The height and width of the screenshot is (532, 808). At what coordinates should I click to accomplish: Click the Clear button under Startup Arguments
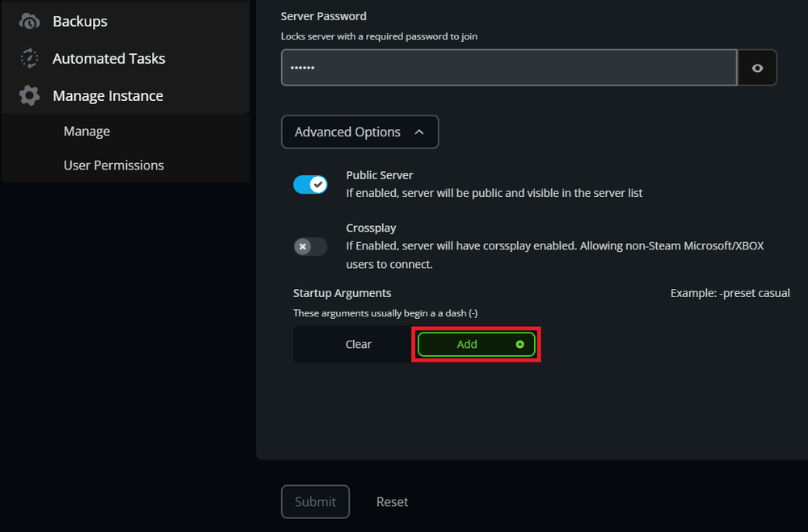[359, 344]
